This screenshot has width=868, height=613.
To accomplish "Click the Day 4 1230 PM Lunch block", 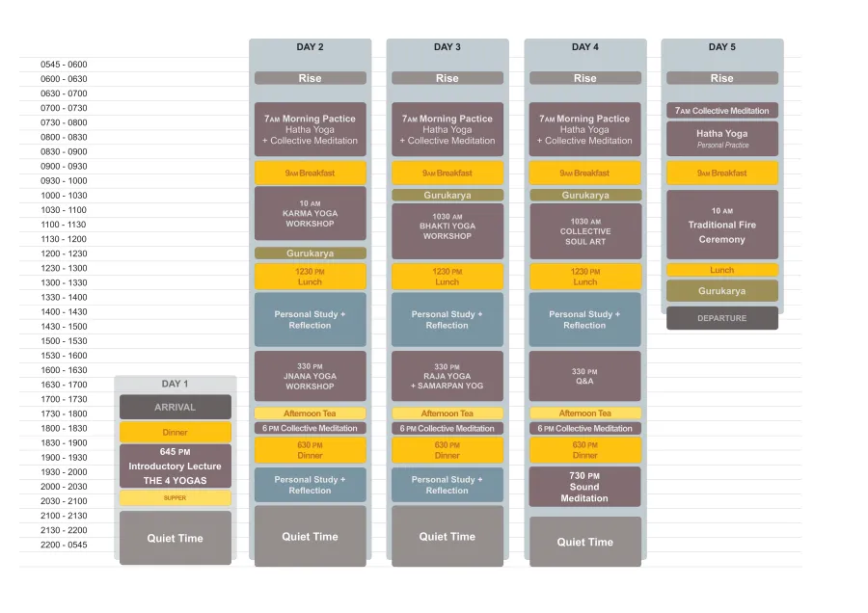I will tap(585, 277).
